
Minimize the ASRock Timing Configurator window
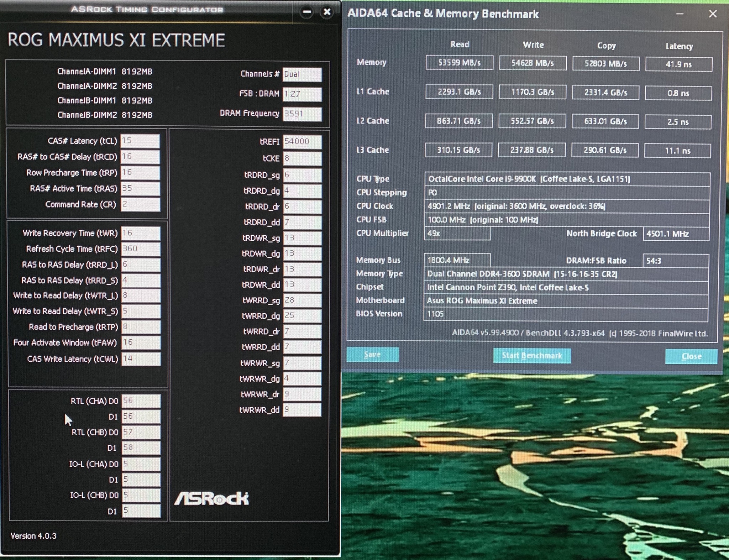pos(306,12)
